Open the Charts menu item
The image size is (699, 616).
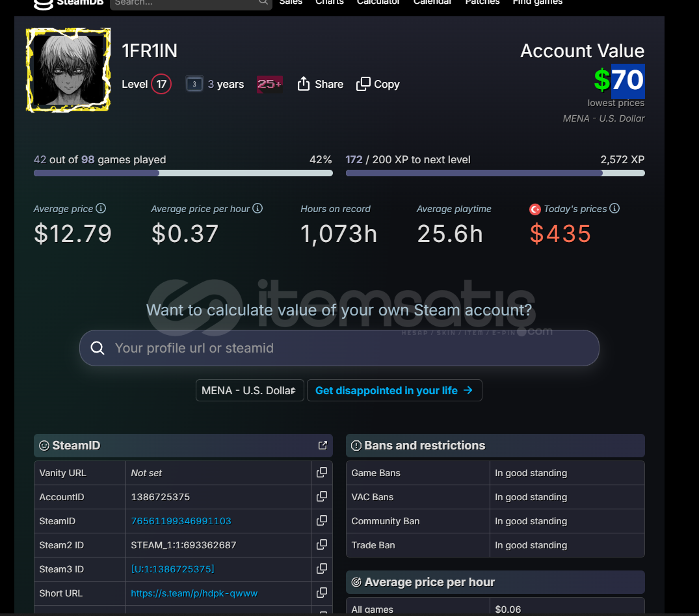click(330, 2)
